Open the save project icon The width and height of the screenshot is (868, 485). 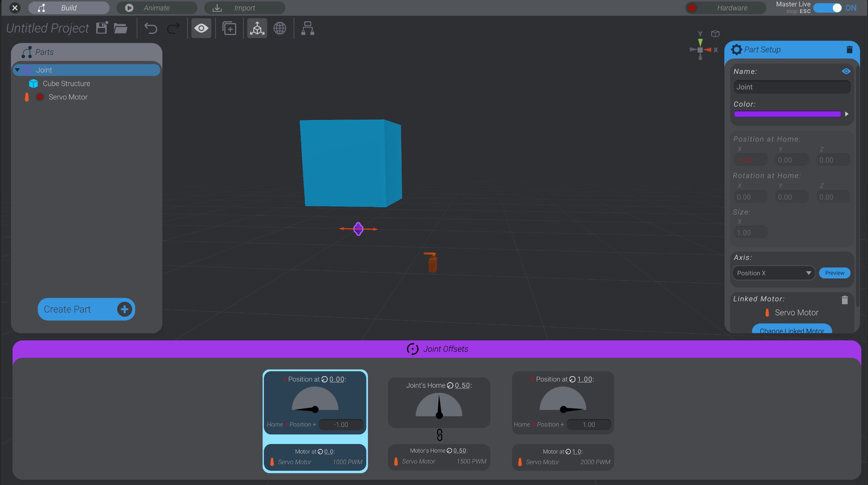tap(101, 28)
